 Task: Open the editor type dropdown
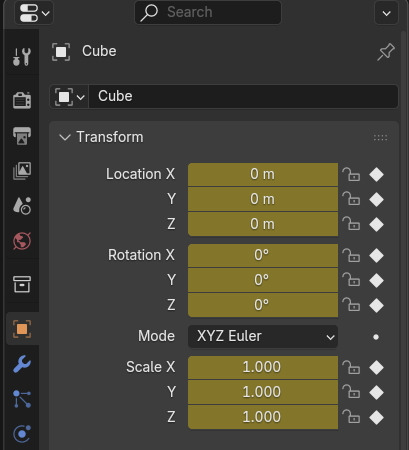pyautogui.click(x=34, y=13)
